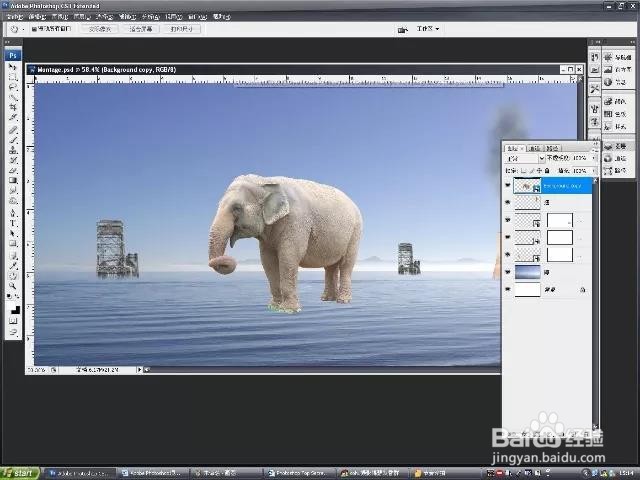Image resolution: width=640 pixels, height=480 pixels.
Task: Hide the Background copy layer
Action: point(508,185)
